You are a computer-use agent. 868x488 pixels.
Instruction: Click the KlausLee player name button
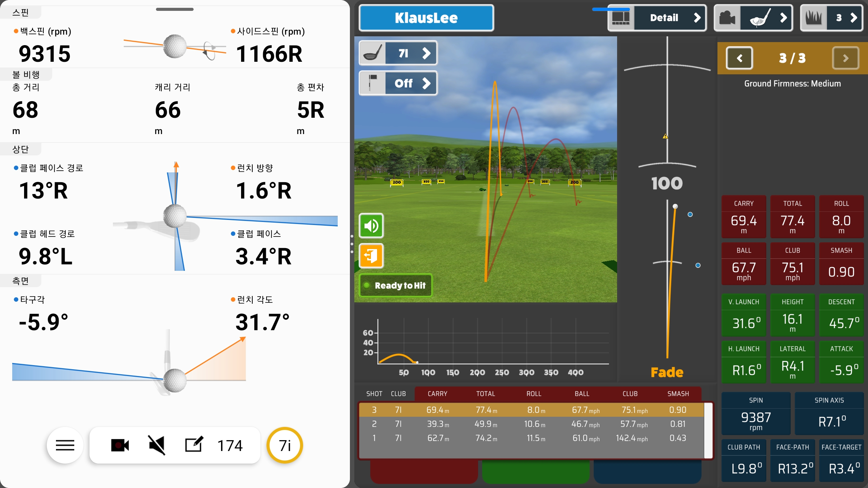(426, 18)
